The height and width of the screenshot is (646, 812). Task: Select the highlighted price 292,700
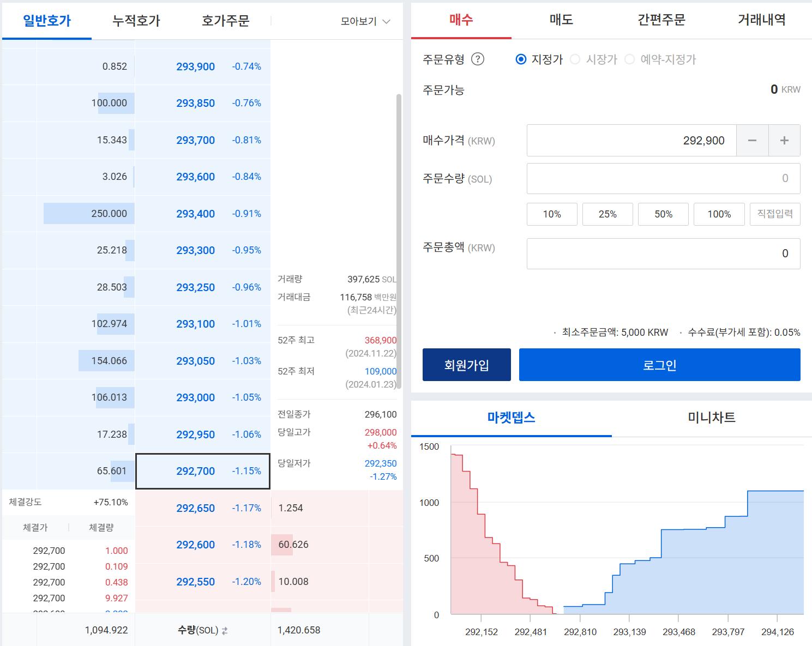203,471
